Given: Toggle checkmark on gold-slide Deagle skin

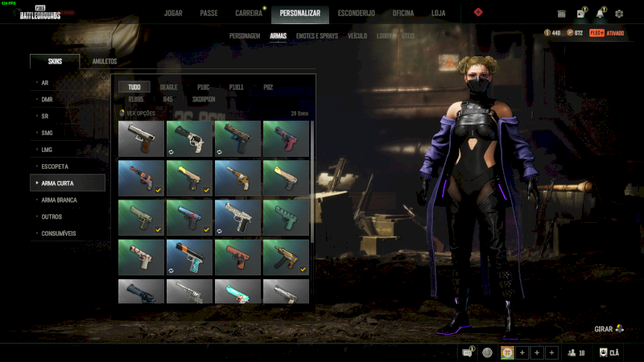Looking at the screenshot, I should pos(207,190).
